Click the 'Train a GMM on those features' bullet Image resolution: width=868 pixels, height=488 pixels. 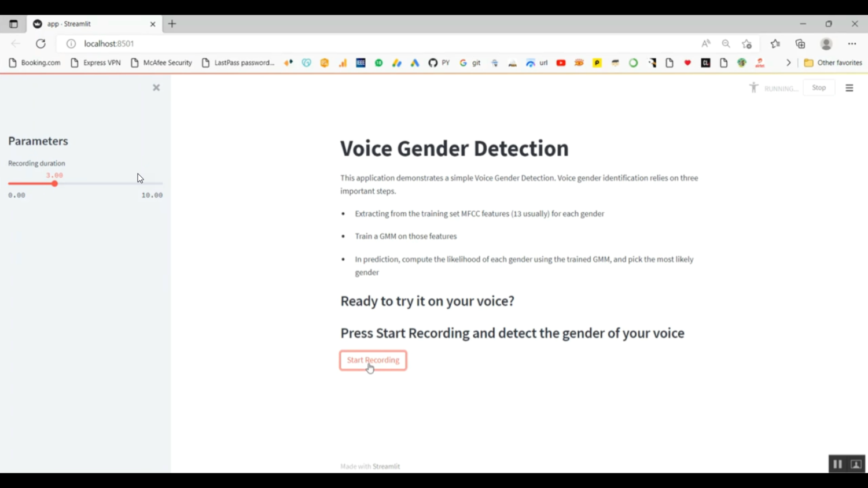[x=406, y=236]
